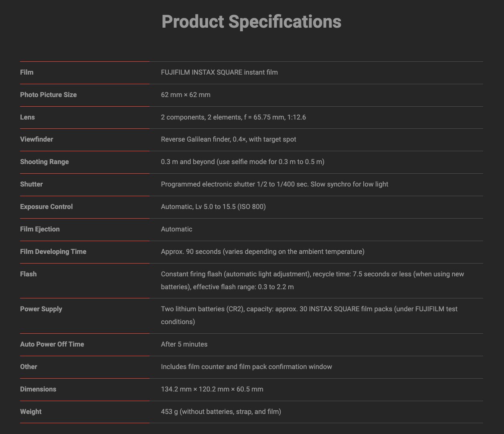
Task: Select the FUJIFILM INSTAX SQUARE instant film text
Action: (x=219, y=72)
